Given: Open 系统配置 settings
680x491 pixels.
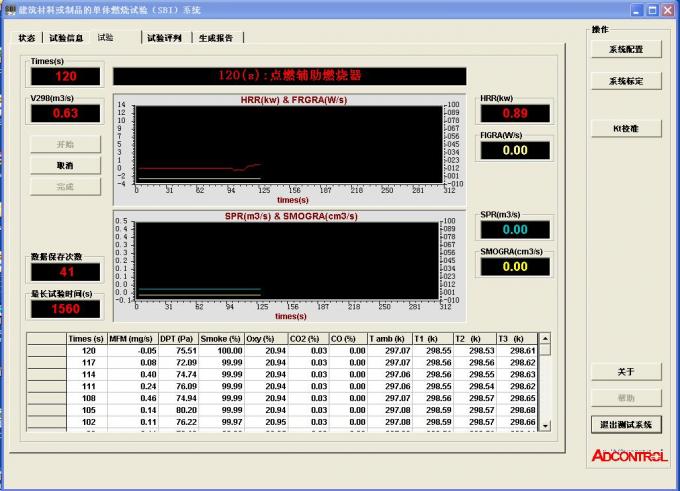Looking at the screenshot, I should pyautogui.click(x=626, y=49).
